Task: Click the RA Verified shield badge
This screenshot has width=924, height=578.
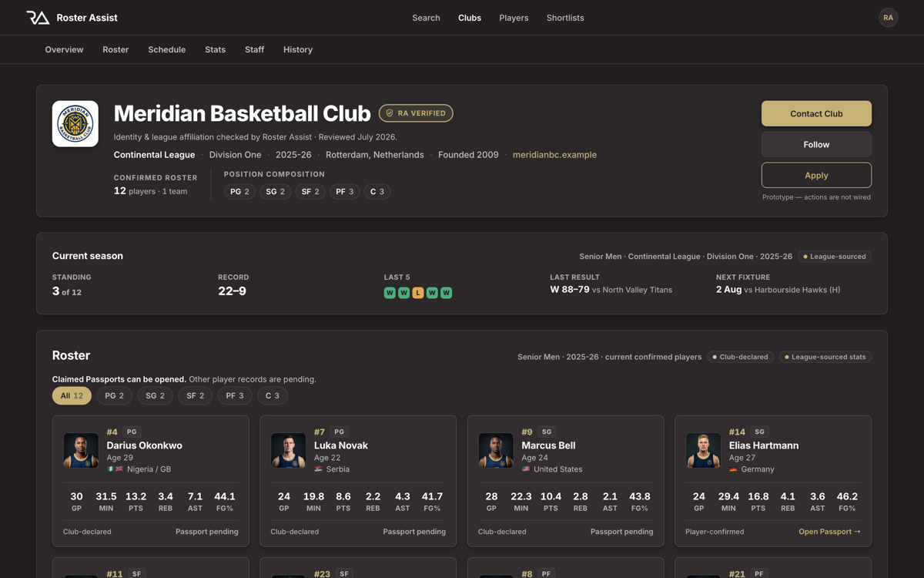Action: tap(416, 113)
